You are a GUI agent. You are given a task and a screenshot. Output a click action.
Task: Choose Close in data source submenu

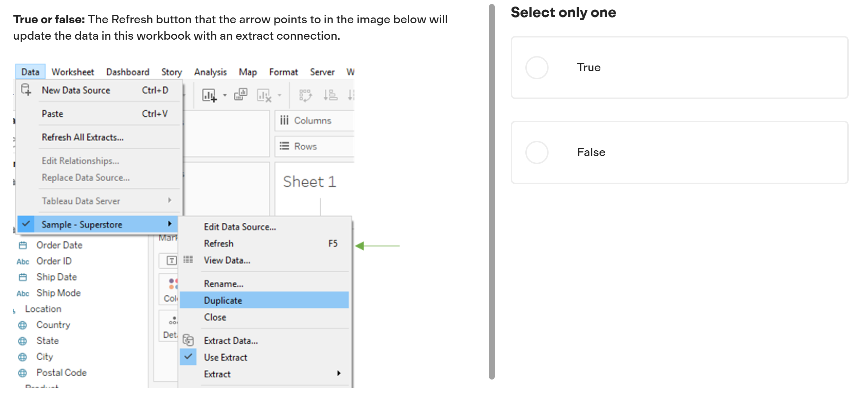coord(264,317)
